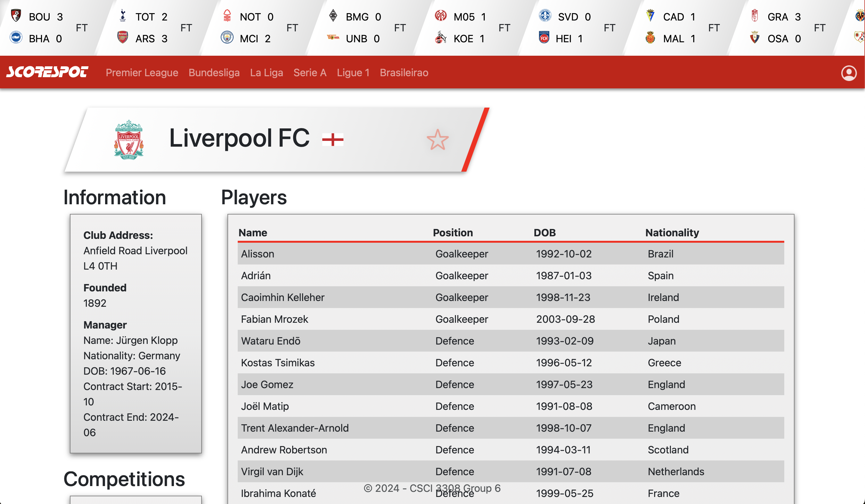The image size is (865, 504).
Task: Toggle the favorite star for Liverpool FC
Action: tap(437, 140)
